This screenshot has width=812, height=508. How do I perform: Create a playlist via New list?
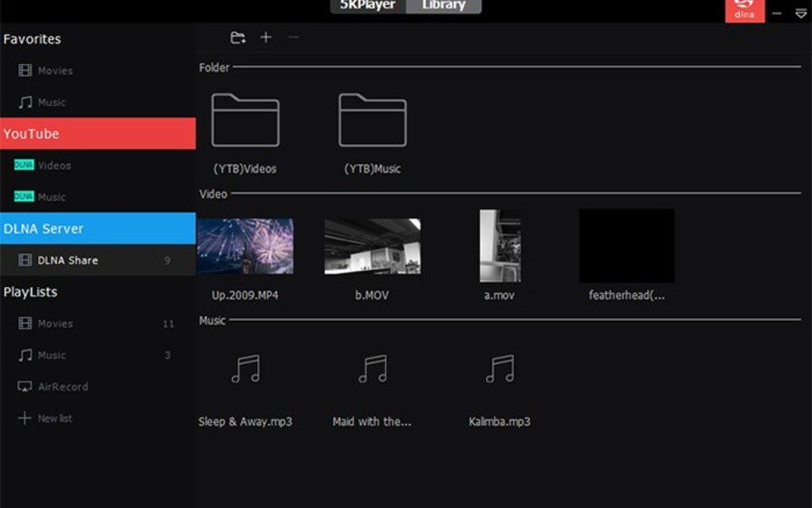[x=55, y=418]
